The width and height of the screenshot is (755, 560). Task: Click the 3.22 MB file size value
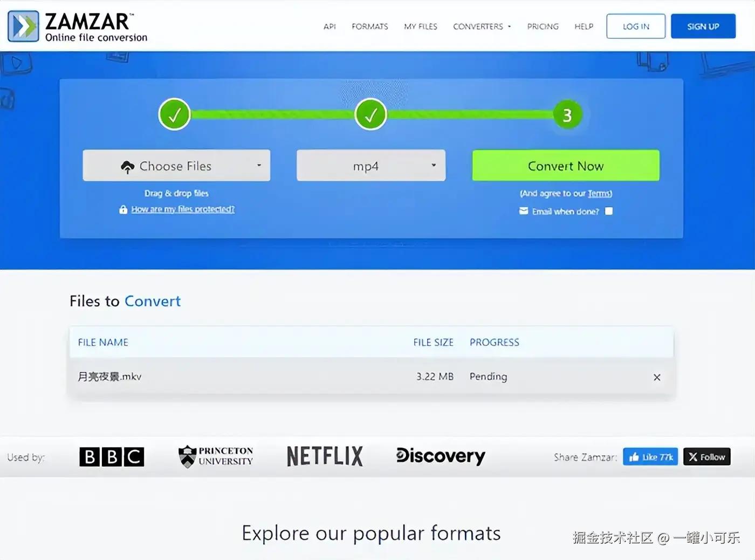[435, 377]
